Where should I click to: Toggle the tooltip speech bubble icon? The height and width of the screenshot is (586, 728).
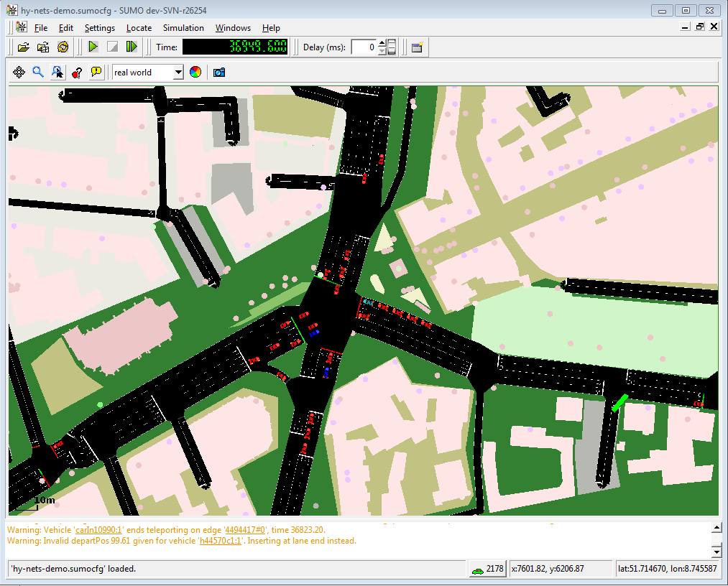pos(96,73)
